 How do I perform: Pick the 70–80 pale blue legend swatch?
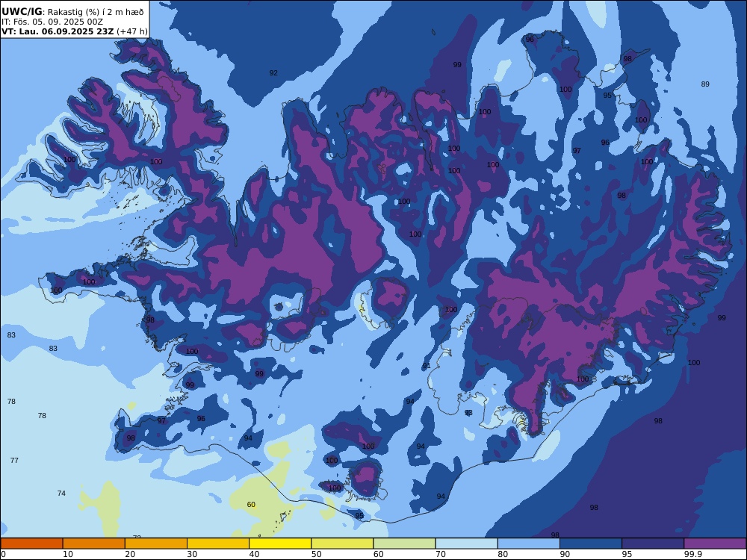coord(466,544)
